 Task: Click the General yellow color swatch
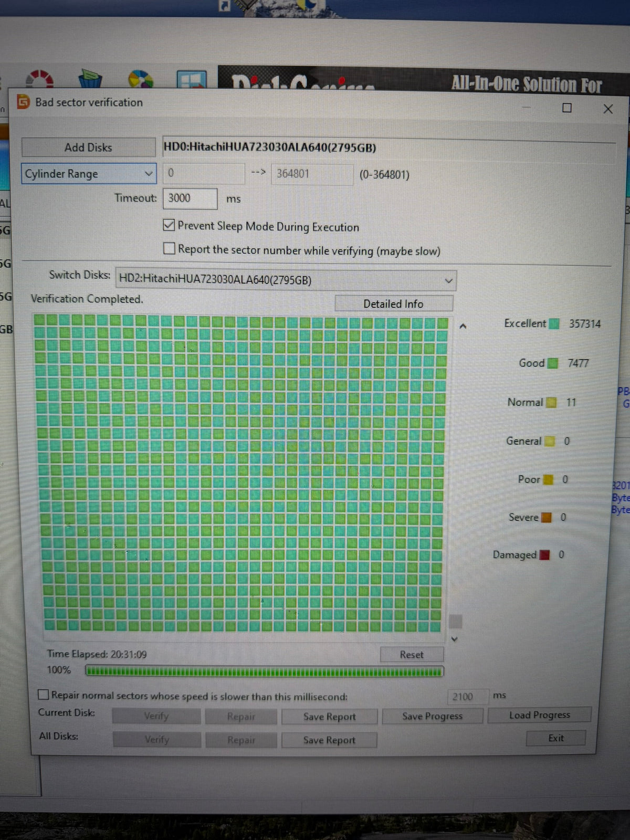pyautogui.click(x=550, y=441)
